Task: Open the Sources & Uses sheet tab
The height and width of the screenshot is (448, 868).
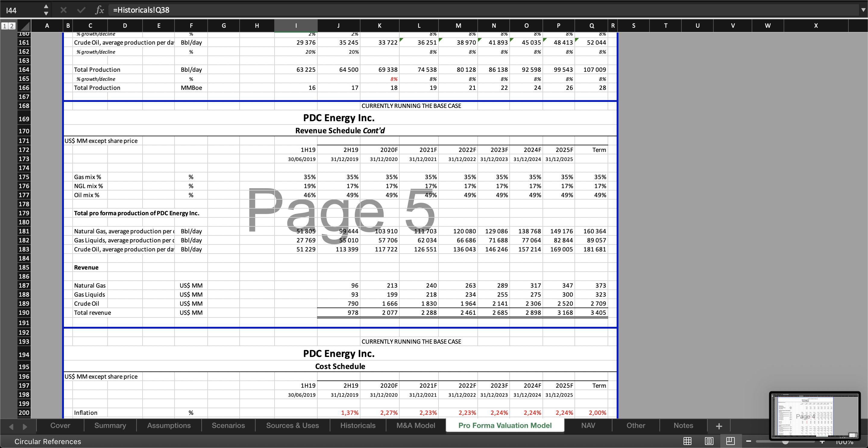Action: click(x=292, y=425)
